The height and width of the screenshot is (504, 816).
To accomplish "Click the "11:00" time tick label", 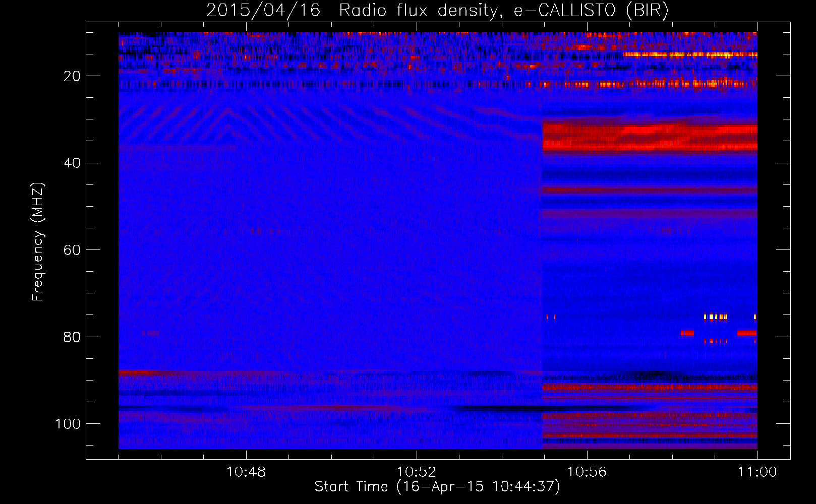I will click(x=757, y=472).
